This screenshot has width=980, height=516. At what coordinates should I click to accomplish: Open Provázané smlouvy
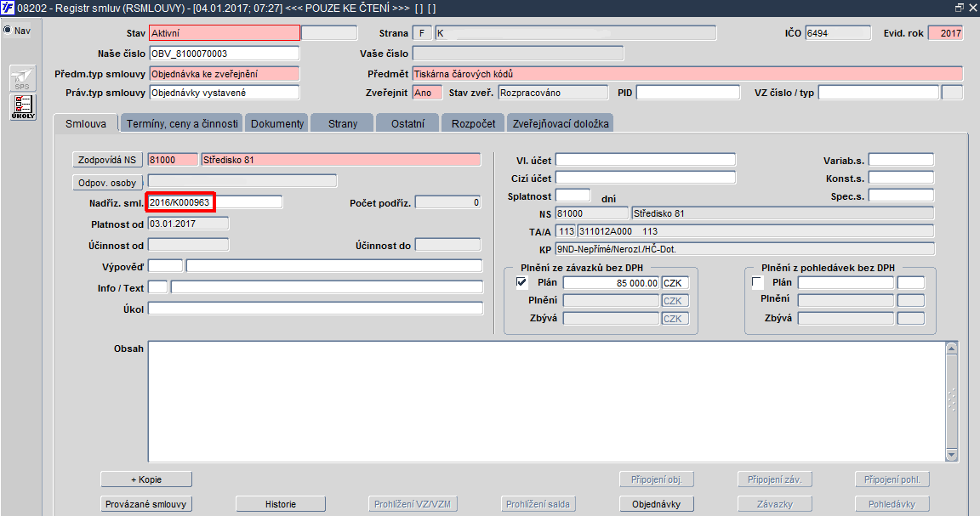click(146, 503)
